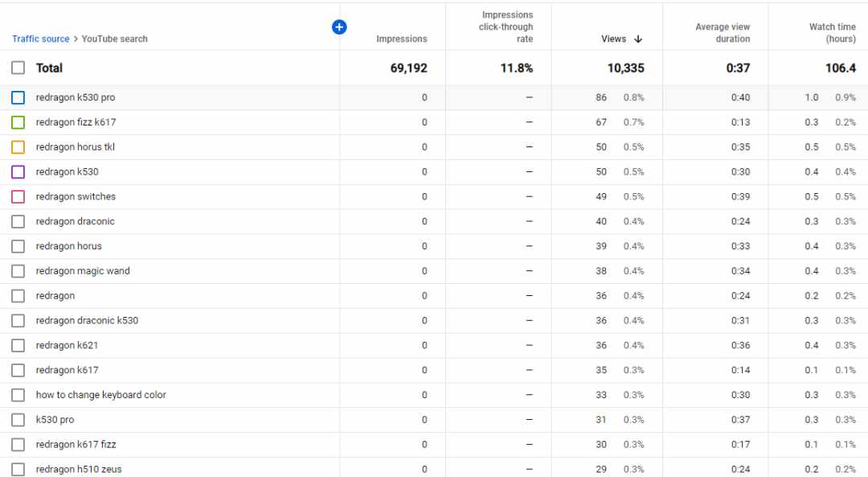Click the 'redragon h510 zeus' search term
868x477 pixels.
coord(79,469)
